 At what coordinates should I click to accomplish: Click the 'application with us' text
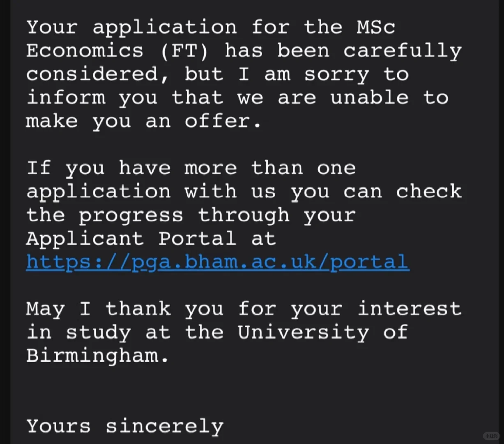coord(151,192)
